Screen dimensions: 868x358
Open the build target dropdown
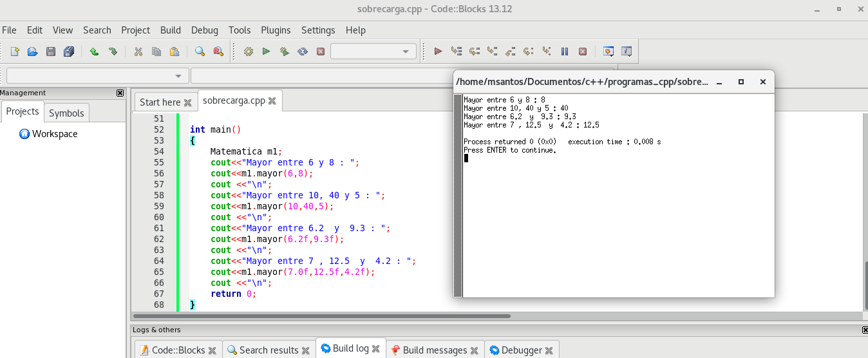(373, 52)
